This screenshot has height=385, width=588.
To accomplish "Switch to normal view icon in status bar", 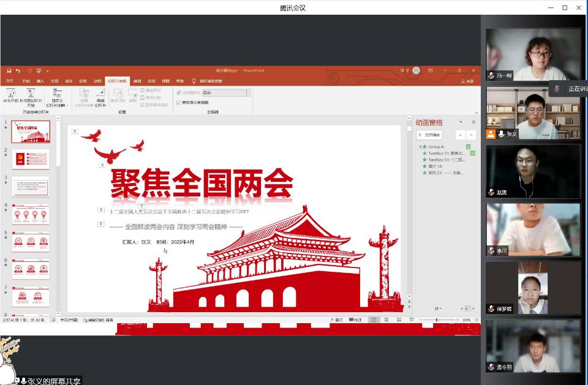I will tap(374, 320).
